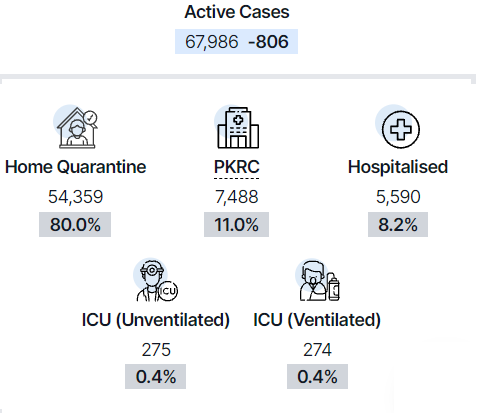
Task: Click the 8.2% percentage badge
Action: [x=398, y=225]
